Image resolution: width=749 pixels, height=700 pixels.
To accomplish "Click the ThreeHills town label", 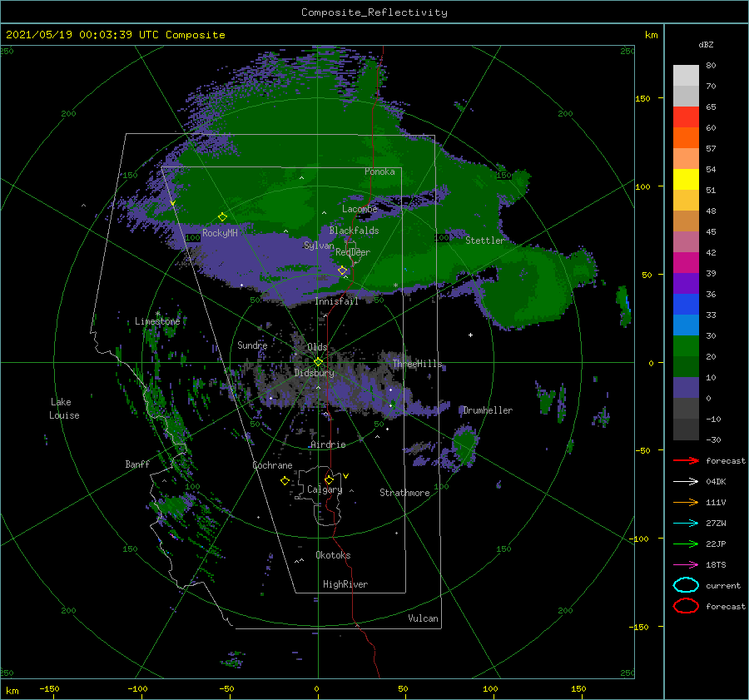I will click(418, 364).
